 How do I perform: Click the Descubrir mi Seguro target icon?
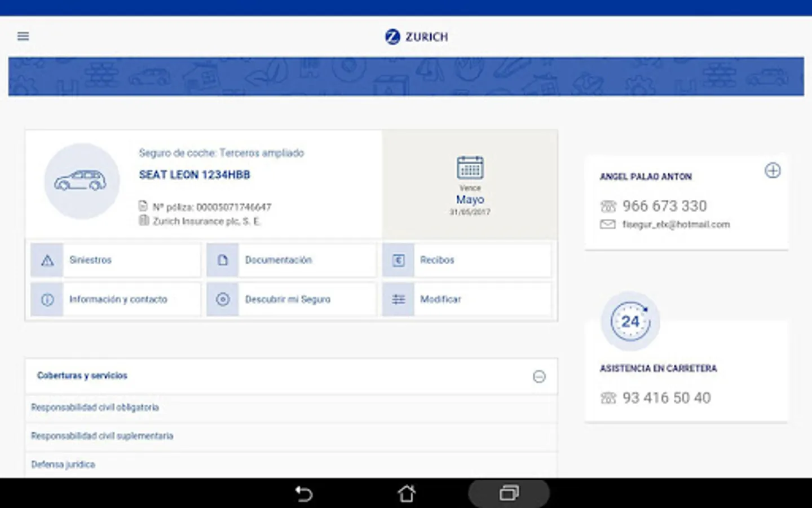(223, 299)
